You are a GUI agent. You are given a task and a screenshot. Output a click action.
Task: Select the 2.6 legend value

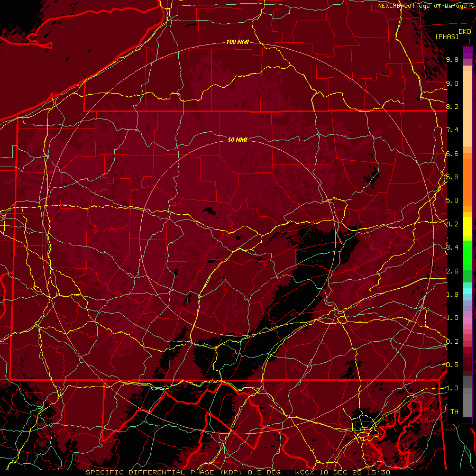pyautogui.click(x=452, y=271)
